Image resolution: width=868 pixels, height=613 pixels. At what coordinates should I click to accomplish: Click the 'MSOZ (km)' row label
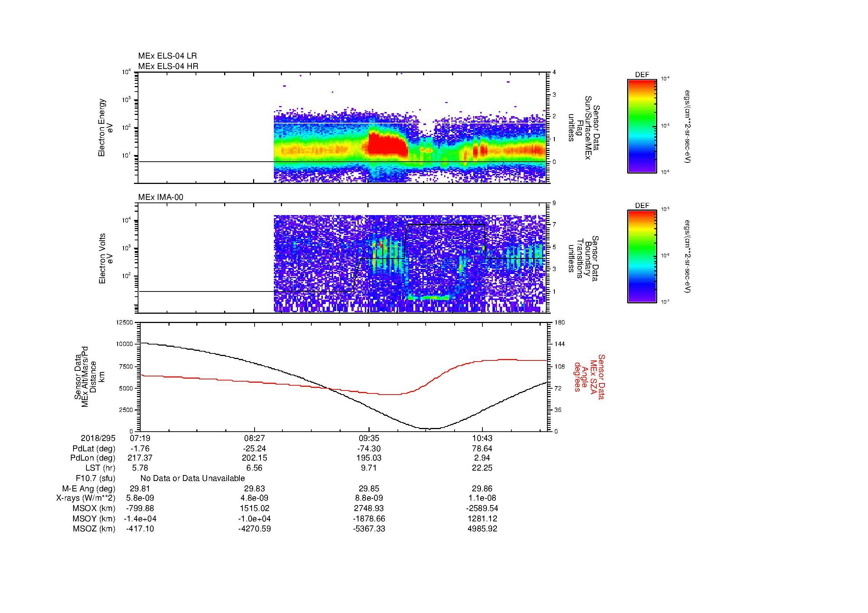tap(94, 529)
